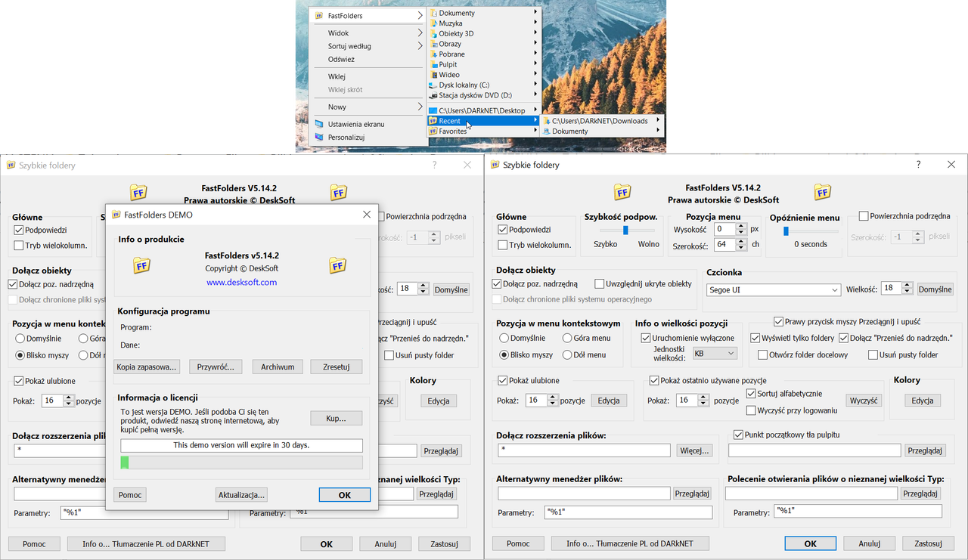Click the FF logo left of FastFolders v5.14.2 in the DEMO dialog

pos(141,265)
